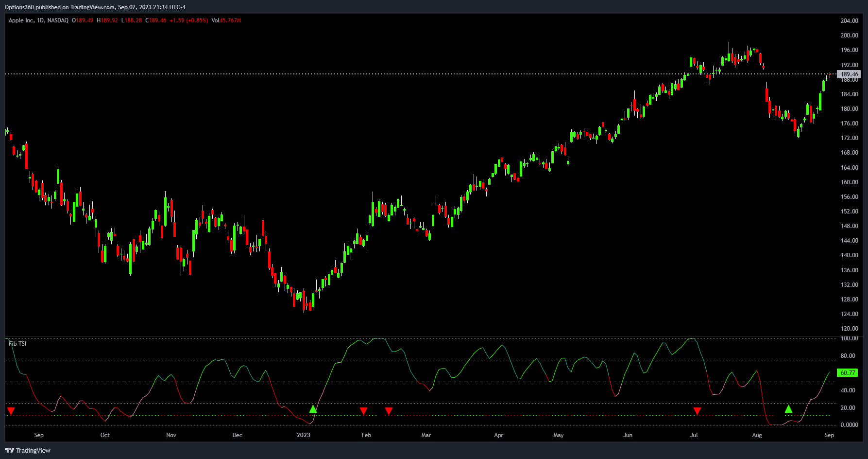Click the 200.00 price axis label
The height and width of the screenshot is (459, 868).
(850, 35)
